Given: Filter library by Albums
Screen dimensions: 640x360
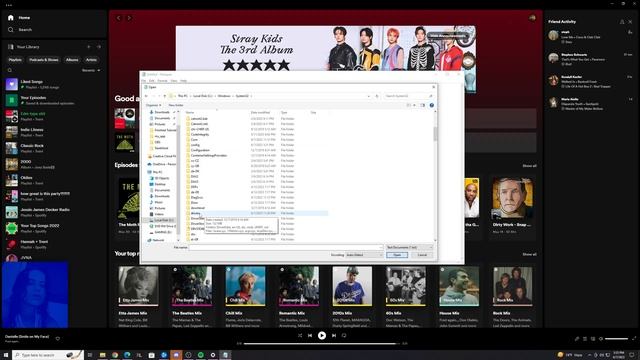Looking at the screenshot, I should click(72, 60).
